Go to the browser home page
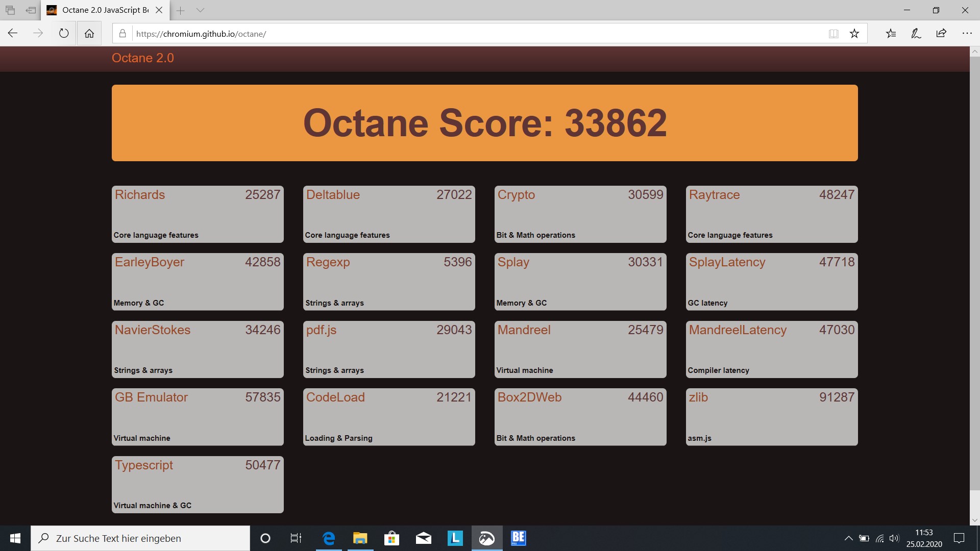Screen dimensions: 980x551 pyautogui.click(x=89, y=34)
